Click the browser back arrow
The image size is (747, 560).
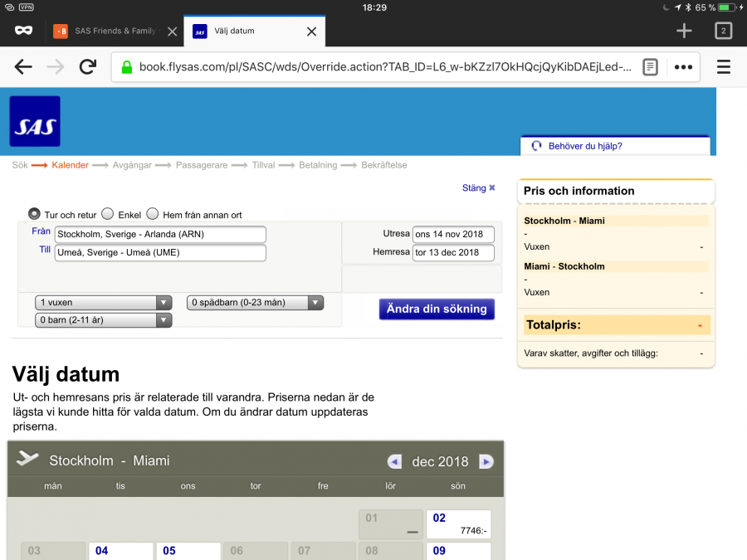23,67
